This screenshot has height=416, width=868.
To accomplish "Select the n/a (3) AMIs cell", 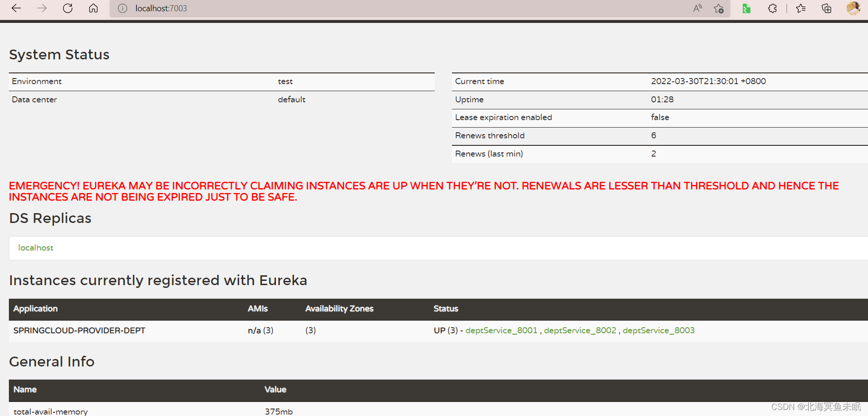I will [x=261, y=330].
